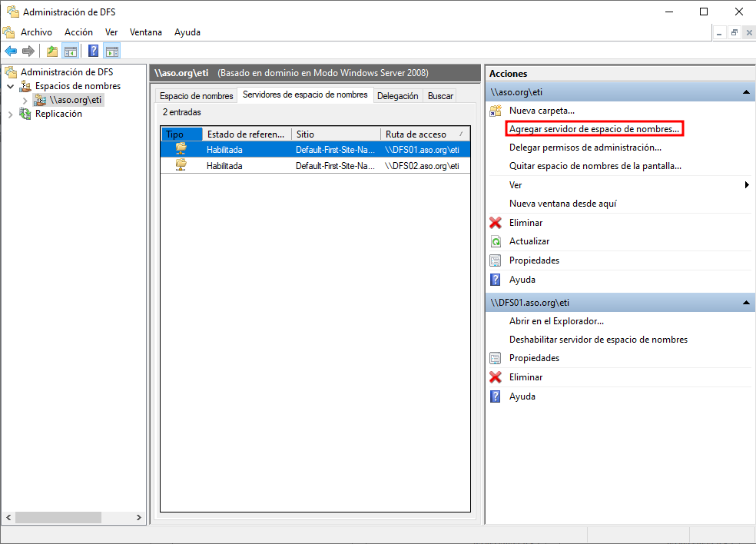Click the DFS02 server row icon
The width and height of the screenshot is (756, 544).
coord(181,165)
